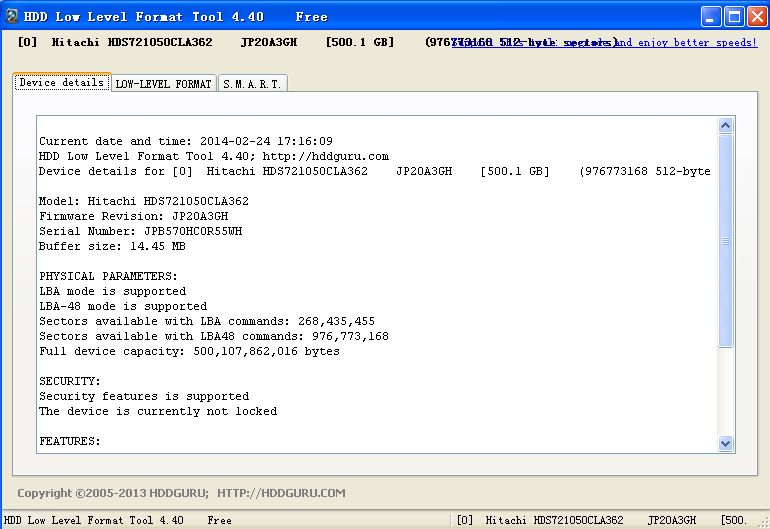This screenshot has width=770, height=529.
Task: Select the 'Model: Hitachi HDS721050CLA362' line
Action: pyautogui.click(x=144, y=201)
